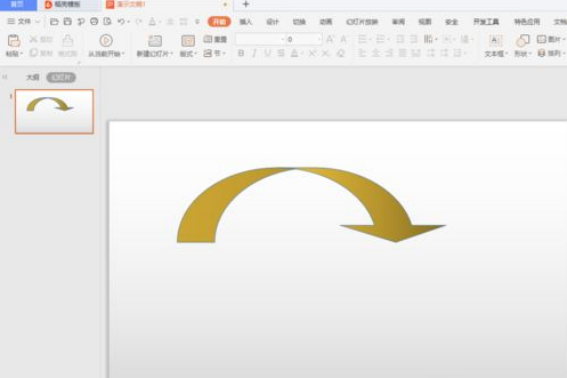Click the paste clipboard icon
The height and width of the screenshot is (378, 567).
coord(14,41)
